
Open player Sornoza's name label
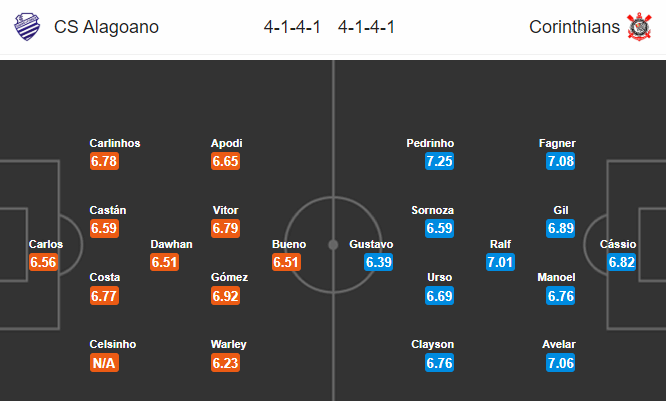pyautogui.click(x=432, y=210)
